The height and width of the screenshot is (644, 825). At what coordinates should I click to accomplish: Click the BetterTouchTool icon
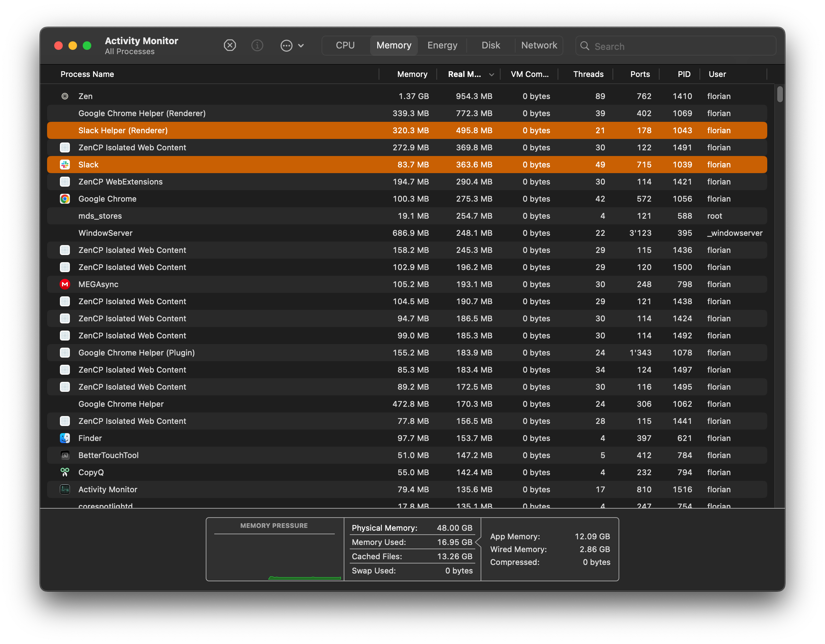(x=65, y=455)
